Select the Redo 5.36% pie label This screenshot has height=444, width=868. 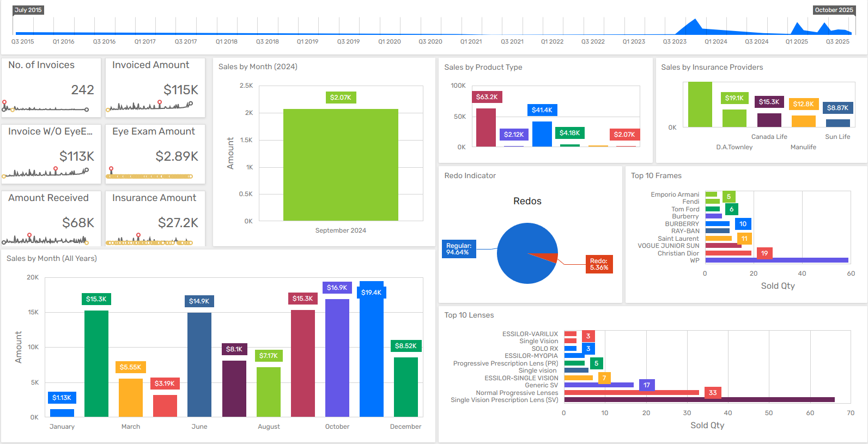point(599,264)
